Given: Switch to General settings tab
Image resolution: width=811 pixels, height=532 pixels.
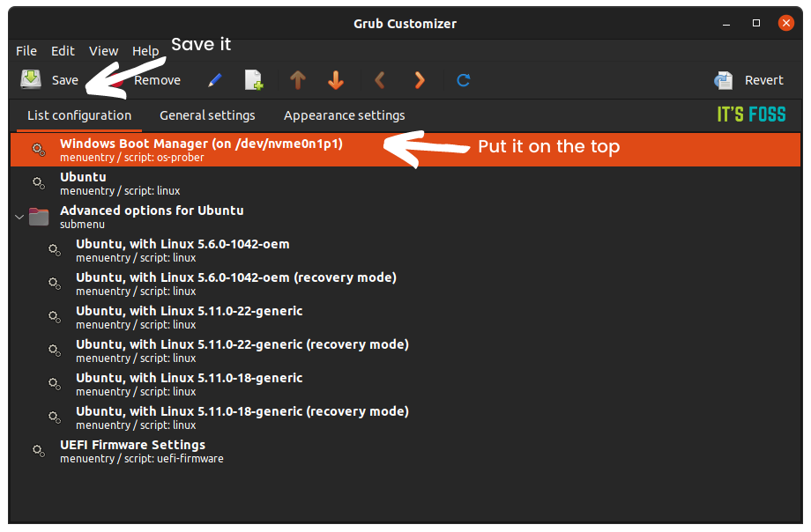Looking at the screenshot, I should point(207,115).
